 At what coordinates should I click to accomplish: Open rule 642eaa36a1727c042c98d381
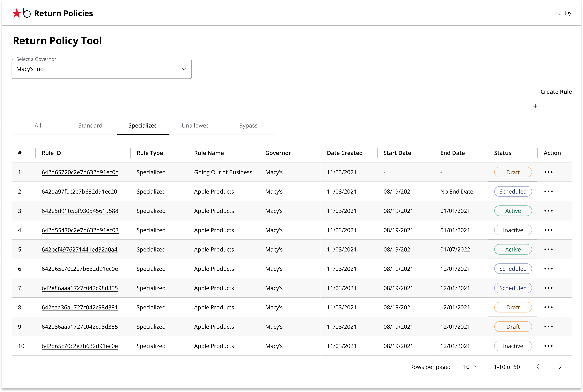click(x=80, y=307)
